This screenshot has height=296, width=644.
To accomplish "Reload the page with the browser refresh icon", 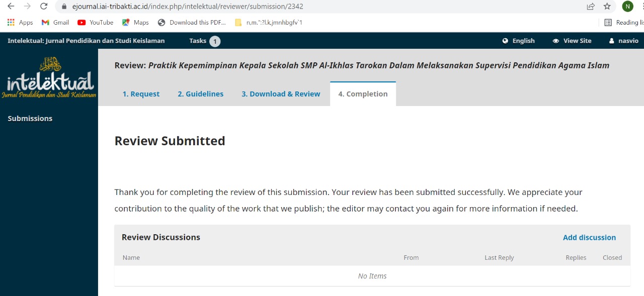I will (44, 7).
